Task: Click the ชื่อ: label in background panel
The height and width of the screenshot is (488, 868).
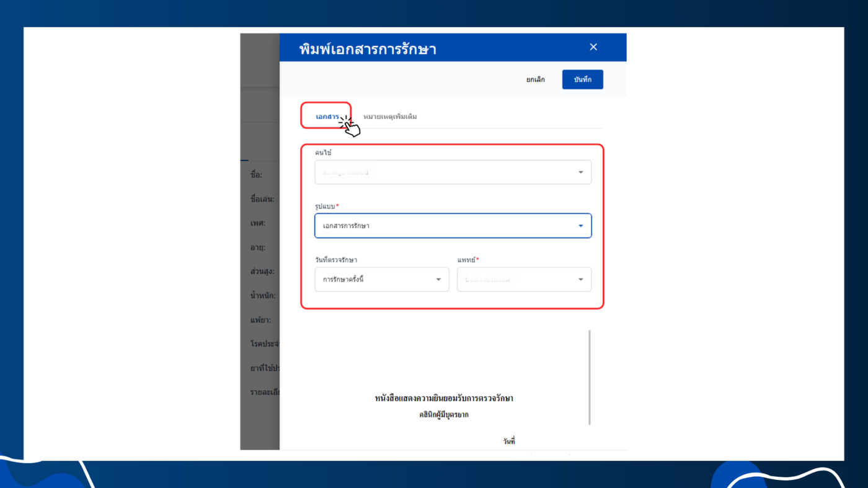Action: point(256,175)
